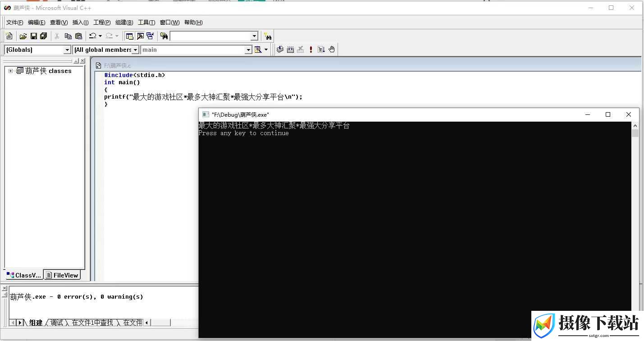Click the Compile icon in build toolbar
644x341 pixels.
(x=280, y=50)
